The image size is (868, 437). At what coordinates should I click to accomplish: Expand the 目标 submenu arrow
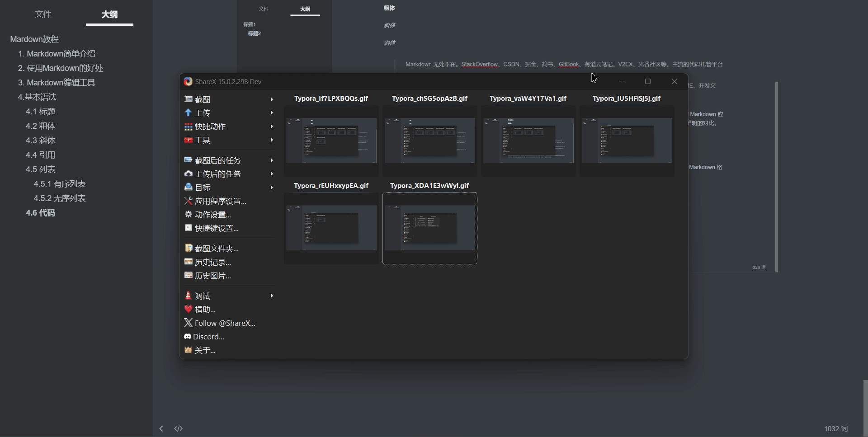tap(272, 187)
